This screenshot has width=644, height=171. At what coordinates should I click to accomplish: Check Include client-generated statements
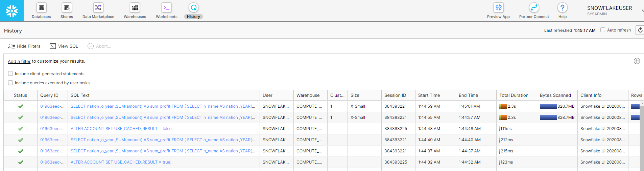(10, 73)
